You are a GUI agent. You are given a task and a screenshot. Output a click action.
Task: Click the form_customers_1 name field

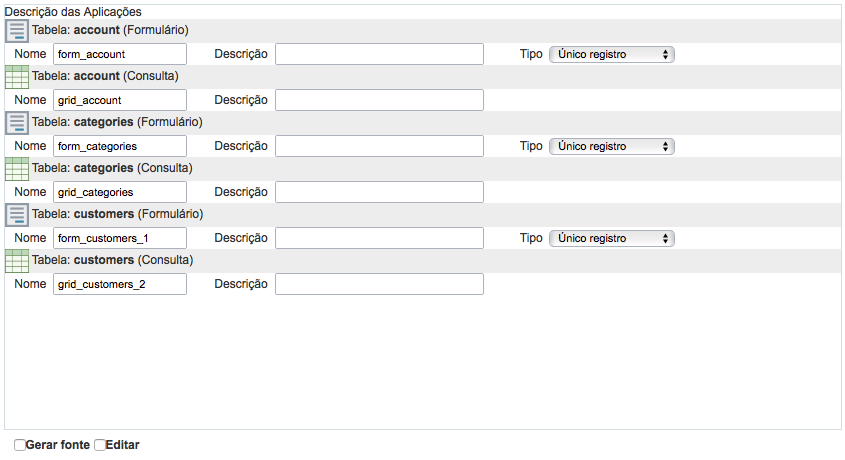tap(120, 238)
